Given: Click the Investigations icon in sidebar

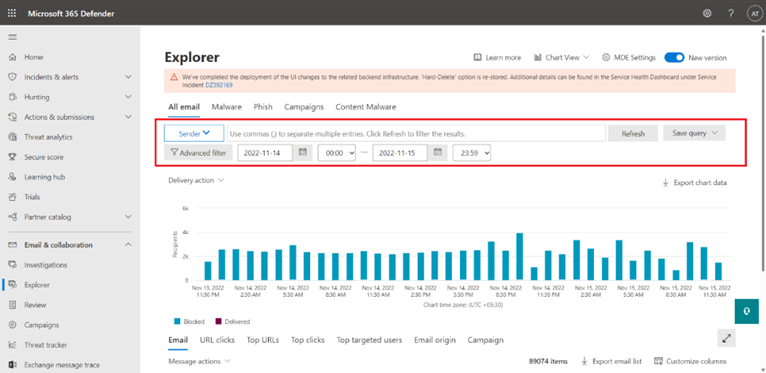Looking at the screenshot, I should point(13,265).
